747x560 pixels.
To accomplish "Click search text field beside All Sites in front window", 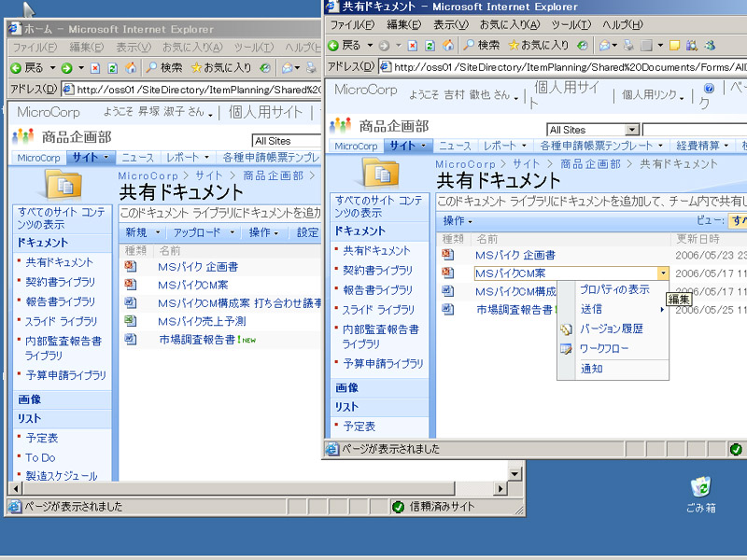I will pos(695,130).
